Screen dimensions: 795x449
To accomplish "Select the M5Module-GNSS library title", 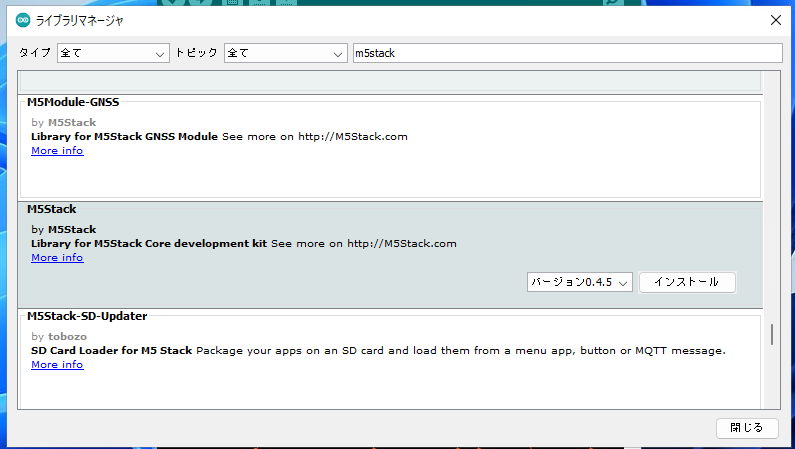I will [x=73, y=102].
